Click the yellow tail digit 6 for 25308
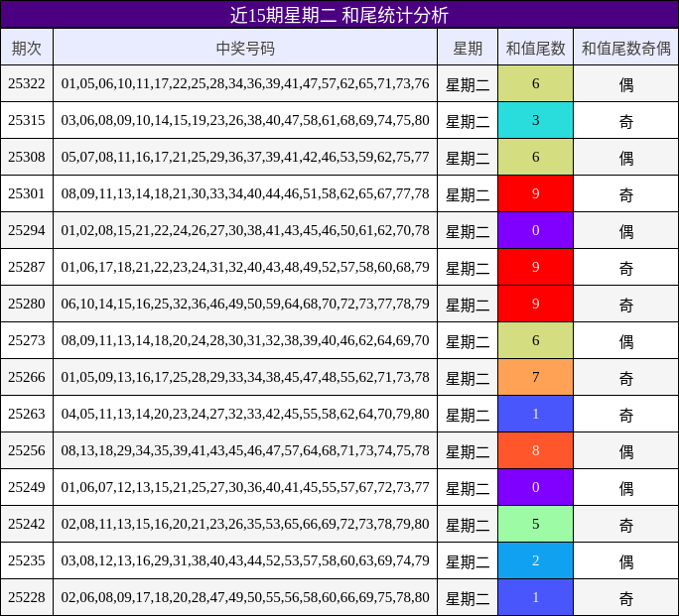The height and width of the screenshot is (616, 679). click(x=536, y=157)
